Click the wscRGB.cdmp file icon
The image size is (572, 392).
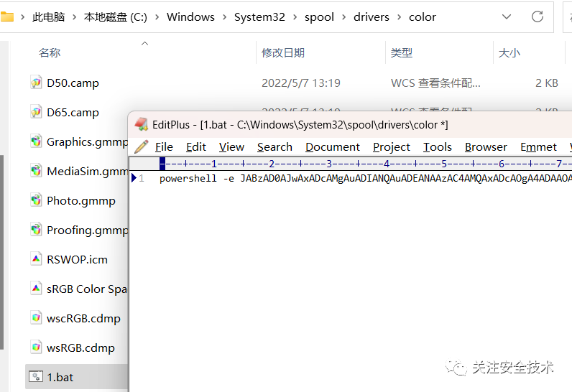(x=36, y=318)
